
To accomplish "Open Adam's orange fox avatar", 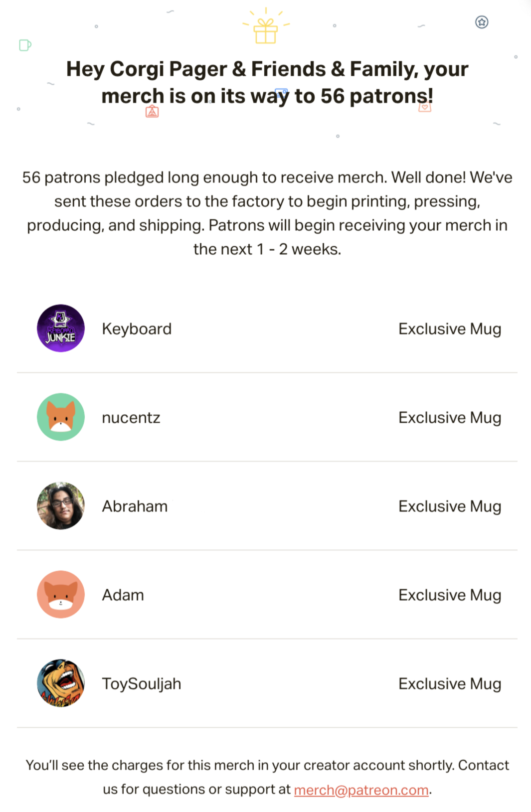I will (x=61, y=595).
